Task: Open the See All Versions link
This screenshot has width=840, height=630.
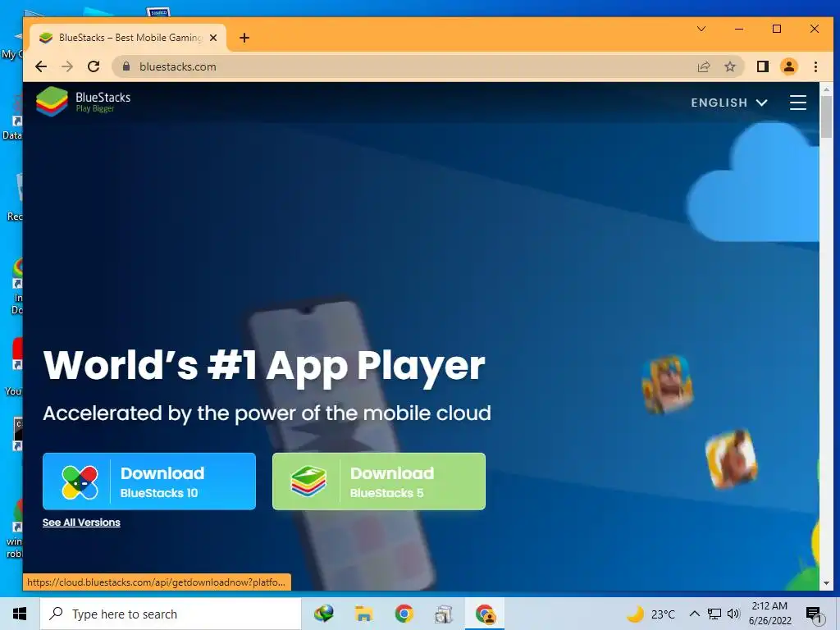Action: click(81, 523)
